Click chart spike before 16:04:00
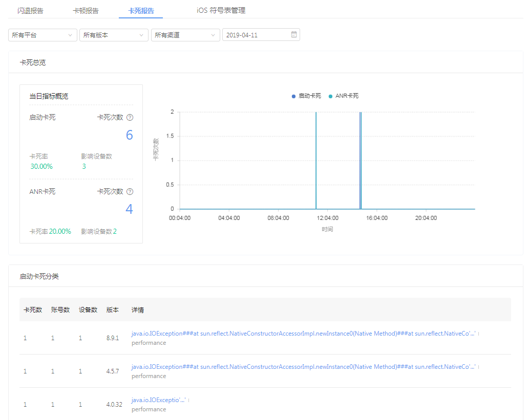The height and width of the screenshot is (420, 527). 361,161
